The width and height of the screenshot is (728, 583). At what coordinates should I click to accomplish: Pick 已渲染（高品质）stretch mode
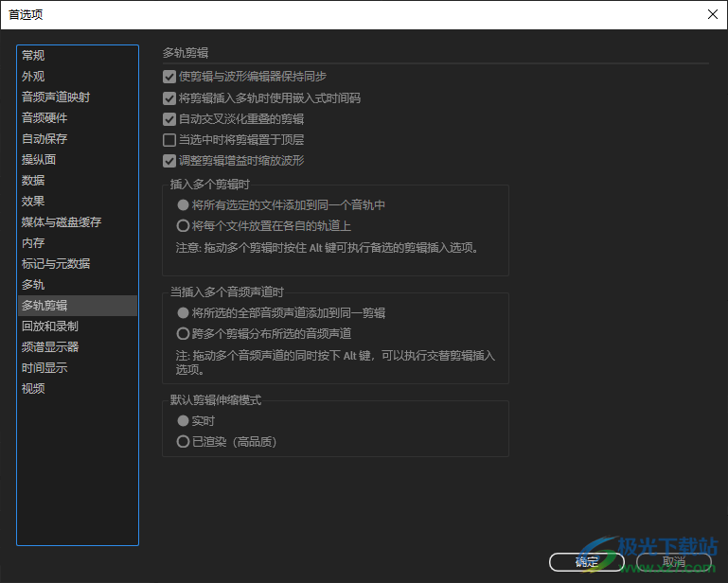[183, 441]
